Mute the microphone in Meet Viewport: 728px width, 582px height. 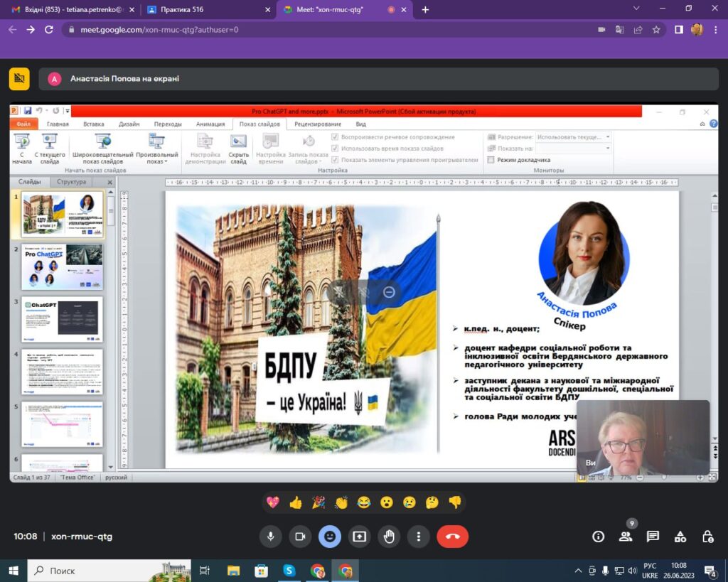tap(270, 537)
